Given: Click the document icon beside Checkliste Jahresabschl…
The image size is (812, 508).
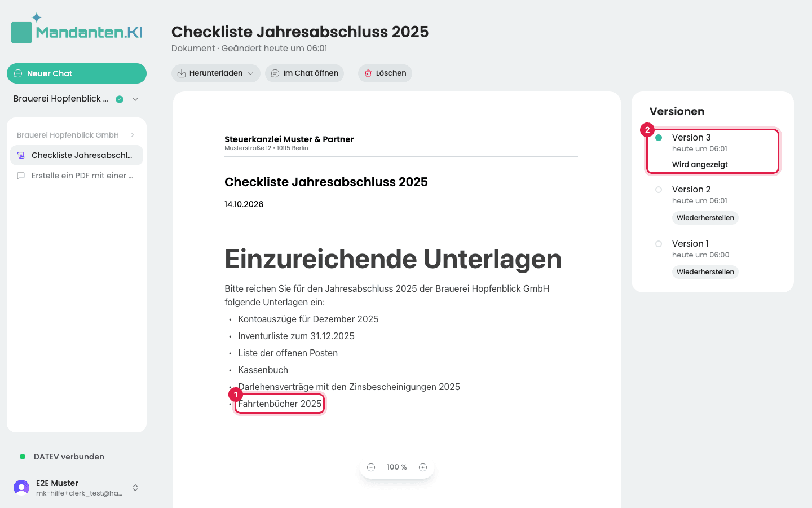Looking at the screenshot, I should tap(21, 155).
